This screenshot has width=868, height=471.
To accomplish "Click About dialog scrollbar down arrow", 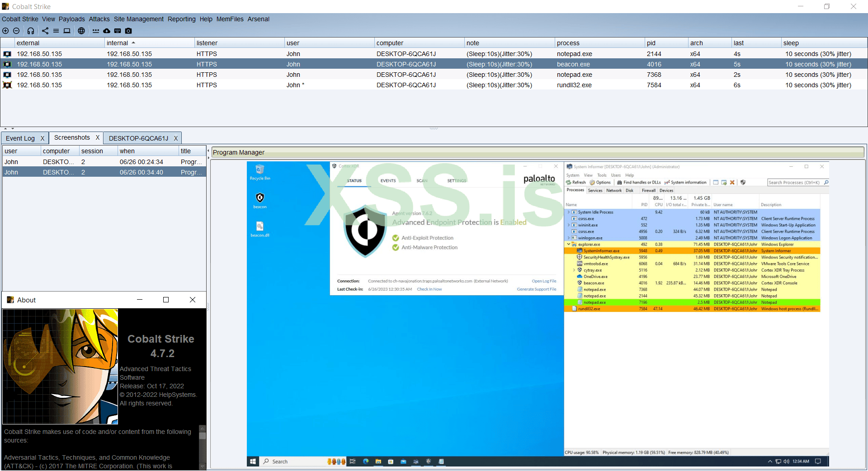I will tap(203, 466).
